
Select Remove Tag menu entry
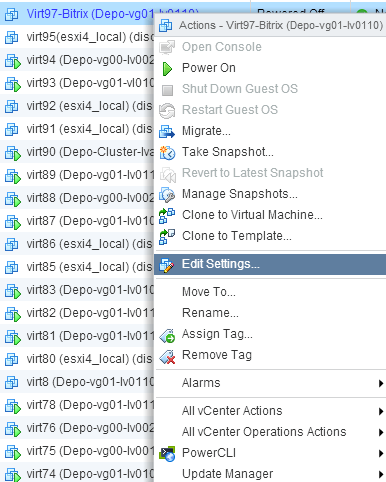(271, 355)
